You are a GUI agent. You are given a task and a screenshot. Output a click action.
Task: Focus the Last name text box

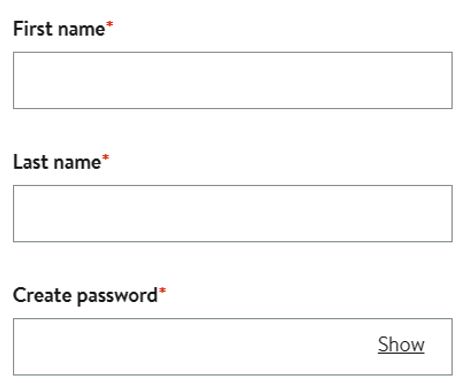click(x=233, y=213)
